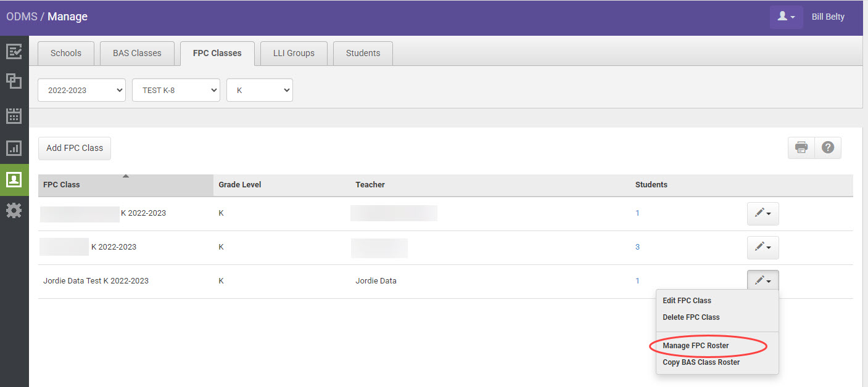Select the overlapping squares groups icon in sidebar
The height and width of the screenshot is (387, 868).
(x=14, y=81)
